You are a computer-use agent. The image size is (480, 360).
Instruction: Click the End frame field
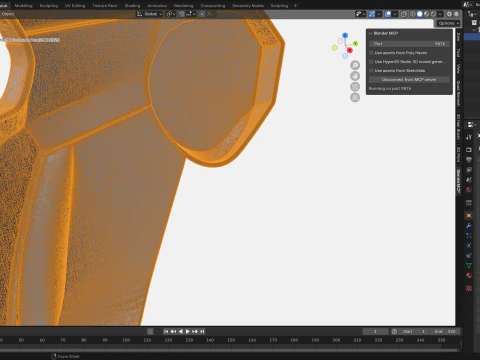tap(445, 331)
